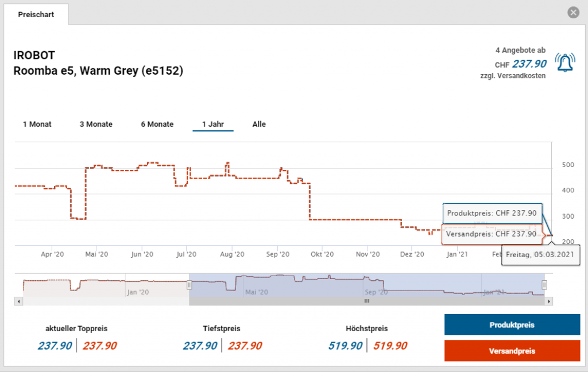Image resolution: width=588 pixels, height=372 pixels.
Task: Select the 1 Jahr range
Action: click(213, 124)
